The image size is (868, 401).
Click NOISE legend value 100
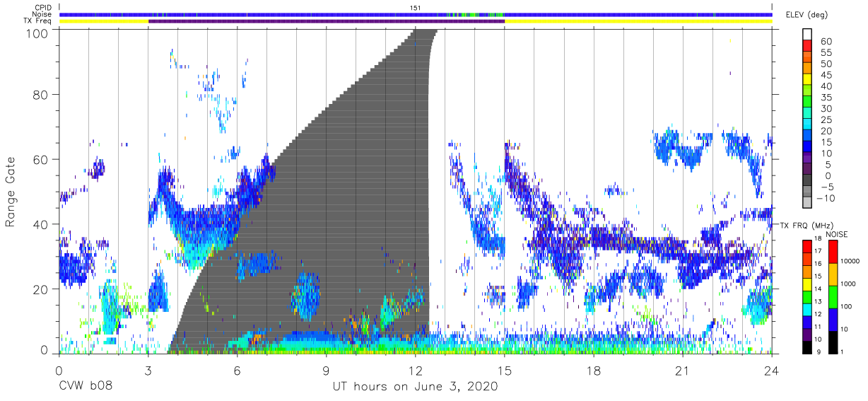click(x=846, y=306)
